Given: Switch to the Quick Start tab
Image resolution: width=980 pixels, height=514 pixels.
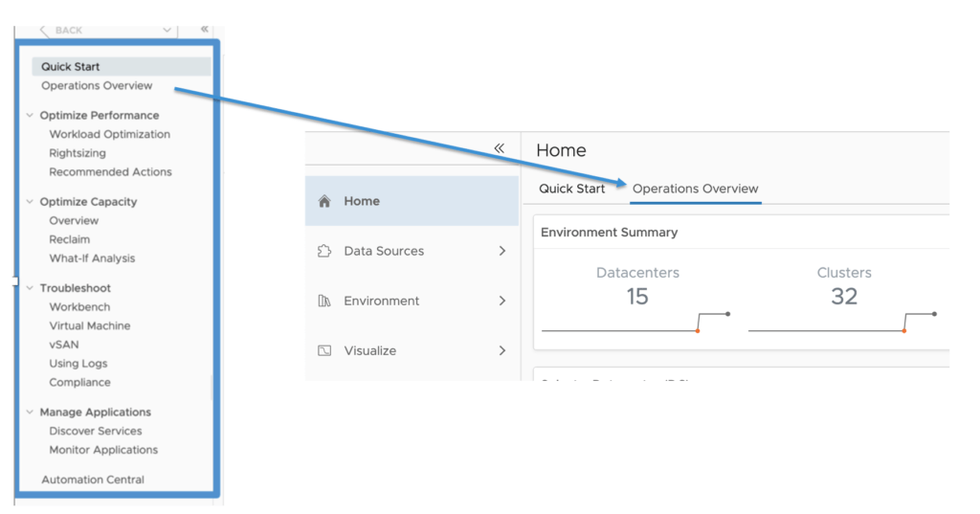Looking at the screenshot, I should pos(571,189).
